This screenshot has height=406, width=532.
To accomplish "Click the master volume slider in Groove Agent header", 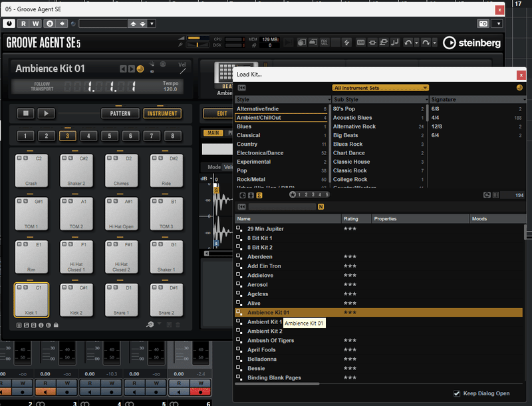I will 198,38.
